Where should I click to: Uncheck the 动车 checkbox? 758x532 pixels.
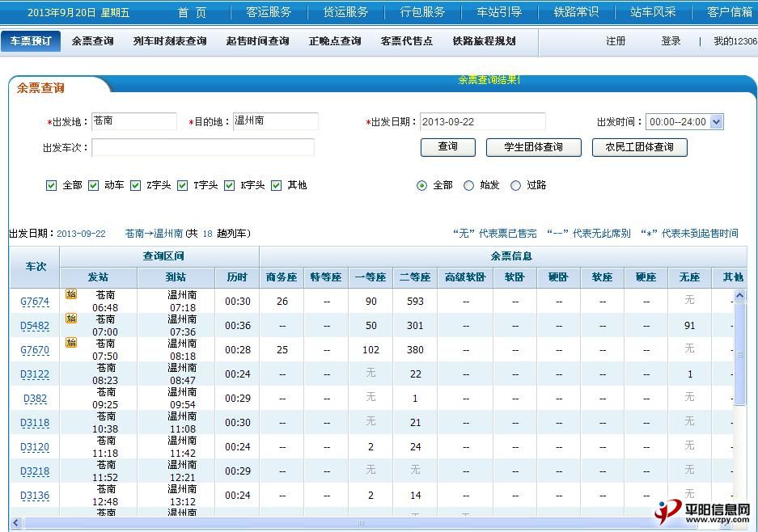coord(94,185)
